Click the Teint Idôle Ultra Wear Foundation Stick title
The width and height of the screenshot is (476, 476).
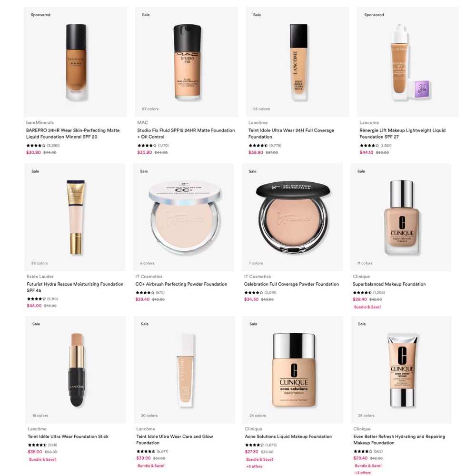pyautogui.click(x=68, y=436)
